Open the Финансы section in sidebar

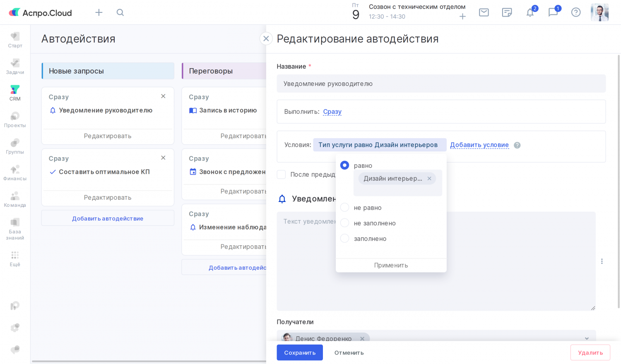pyautogui.click(x=15, y=172)
